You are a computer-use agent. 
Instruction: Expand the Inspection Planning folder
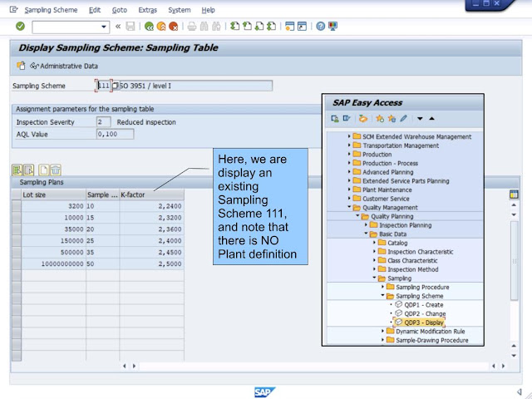click(x=366, y=225)
